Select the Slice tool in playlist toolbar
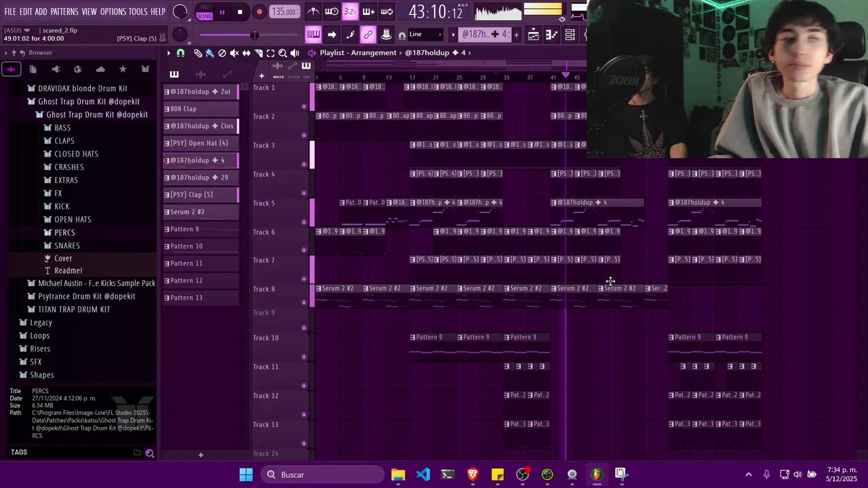 258,53
